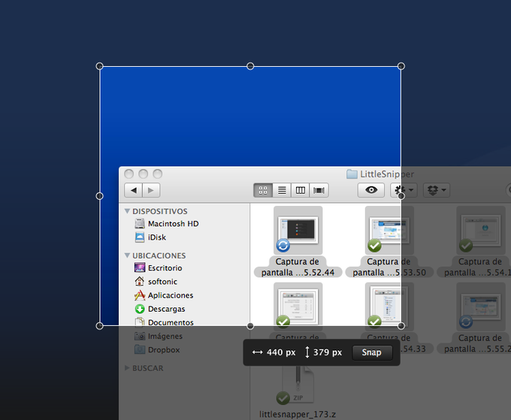Switch Finder to icon view
Image resolution: width=511 pixels, height=420 pixels.
point(263,190)
